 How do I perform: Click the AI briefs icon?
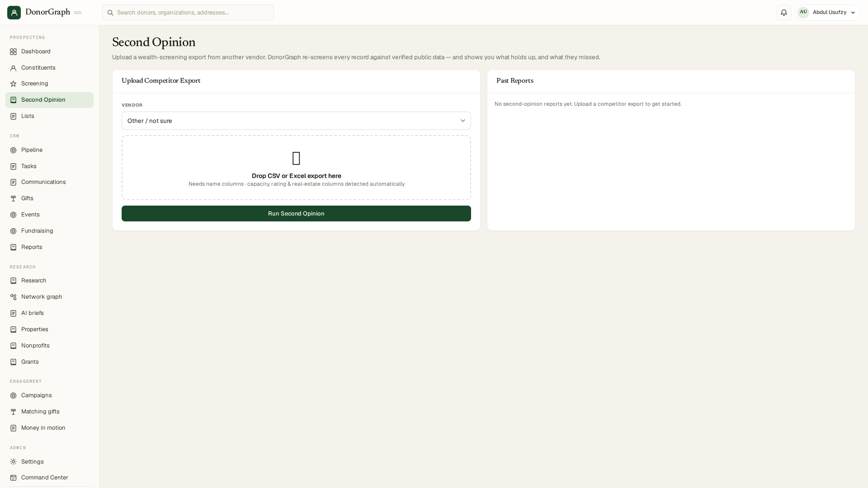coord(14,314)
